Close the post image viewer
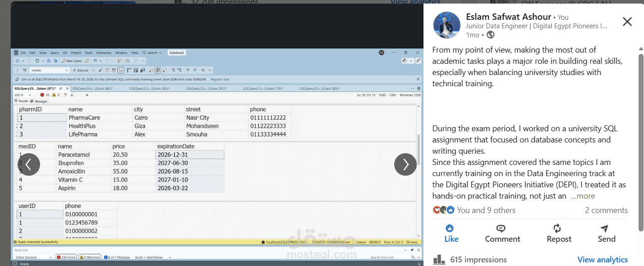The image size is (644, 266). click(x=627, y=22)
